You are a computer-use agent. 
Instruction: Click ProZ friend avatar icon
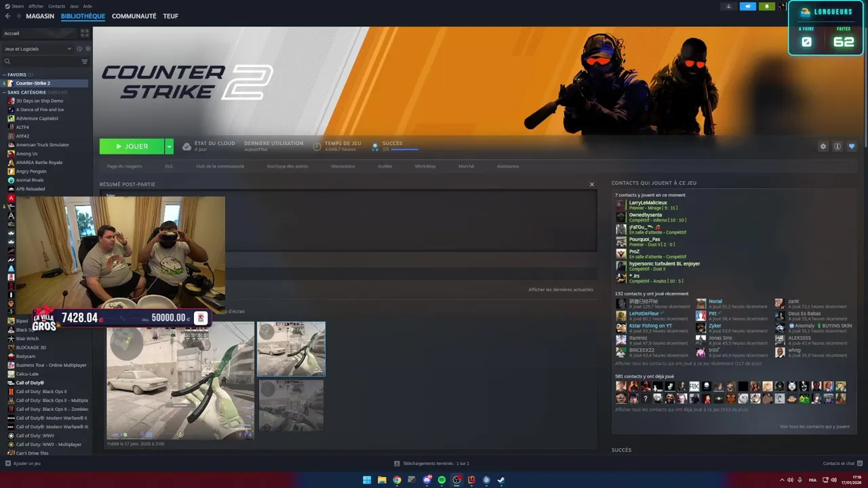tap(620, 253)
